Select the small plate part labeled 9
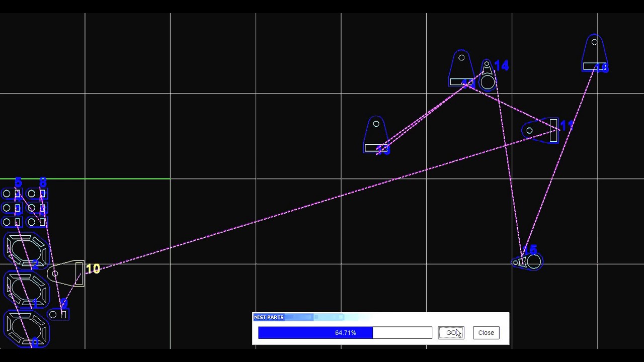Viewport: 644px width, 362px height. point(58,315)
